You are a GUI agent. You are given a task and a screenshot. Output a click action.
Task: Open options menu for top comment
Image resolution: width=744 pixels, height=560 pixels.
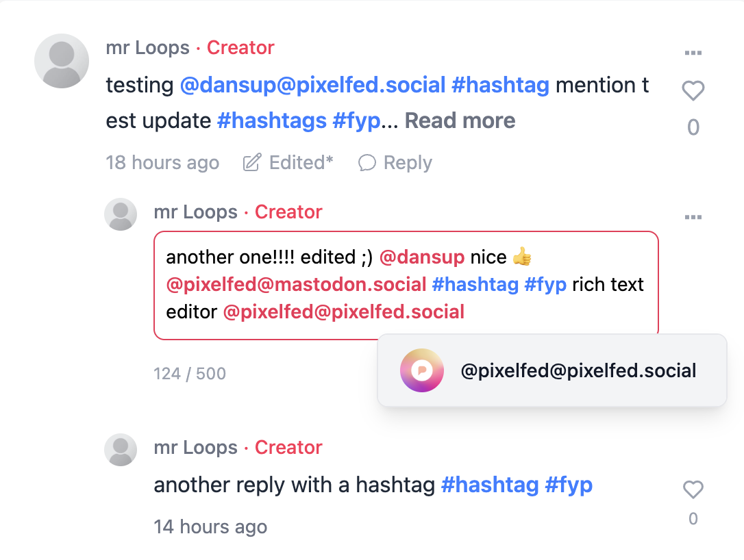click(x=693, y=53)
